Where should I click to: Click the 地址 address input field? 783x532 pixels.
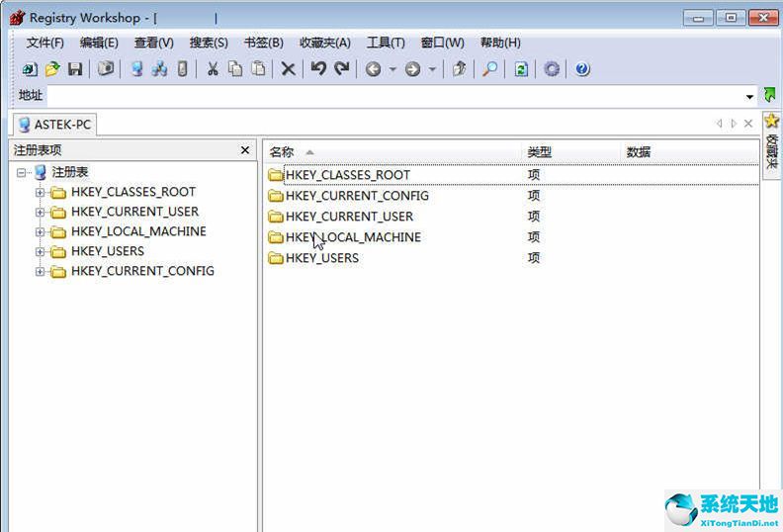(395, 96)
